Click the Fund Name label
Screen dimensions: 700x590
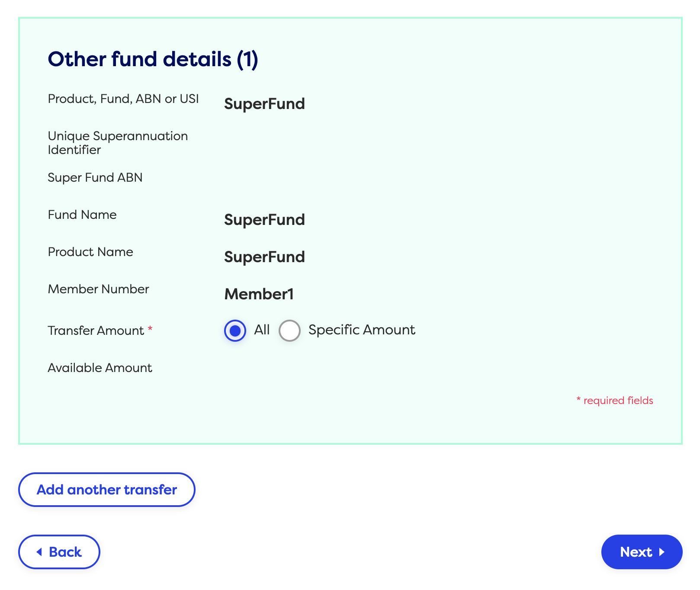[82, 215]
